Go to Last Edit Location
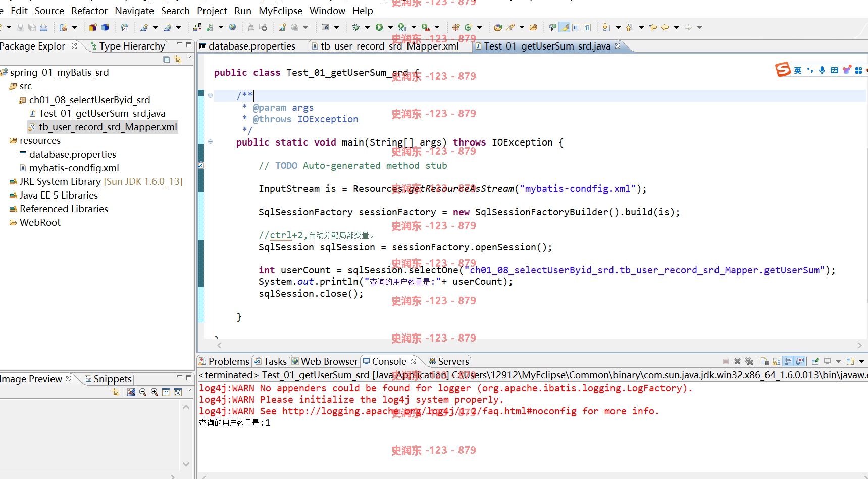Viewport: 868px width, 479px height. point(653,27)
